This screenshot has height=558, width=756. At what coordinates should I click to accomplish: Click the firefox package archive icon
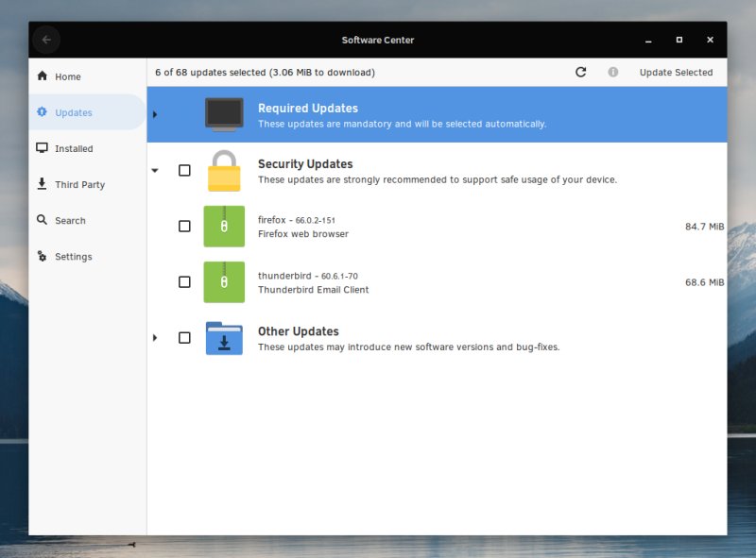tap(224, 227)
